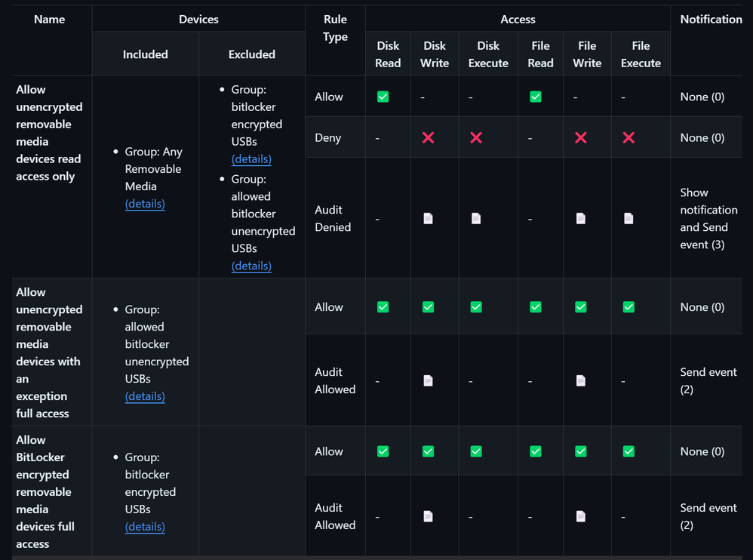Click File Write audit icon in exception policy Audit Allowed row
The width and height of the screenshot is (753, 560).
coord(581,381)
